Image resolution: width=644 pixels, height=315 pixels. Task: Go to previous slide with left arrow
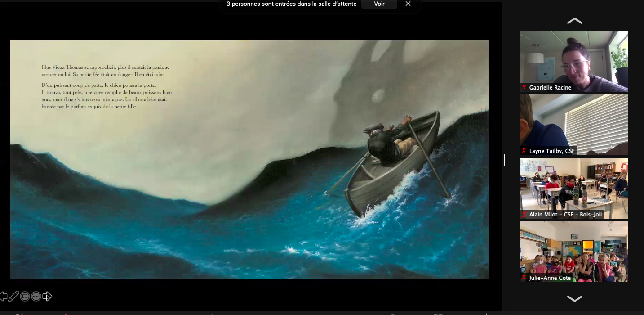tap(3, 296)
